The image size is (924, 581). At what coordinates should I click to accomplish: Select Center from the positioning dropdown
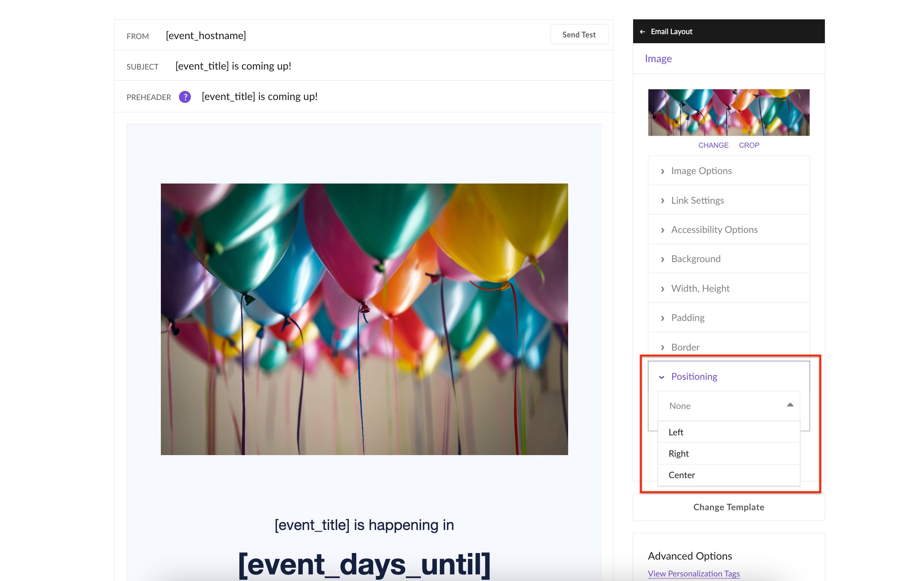click(729, 475)
